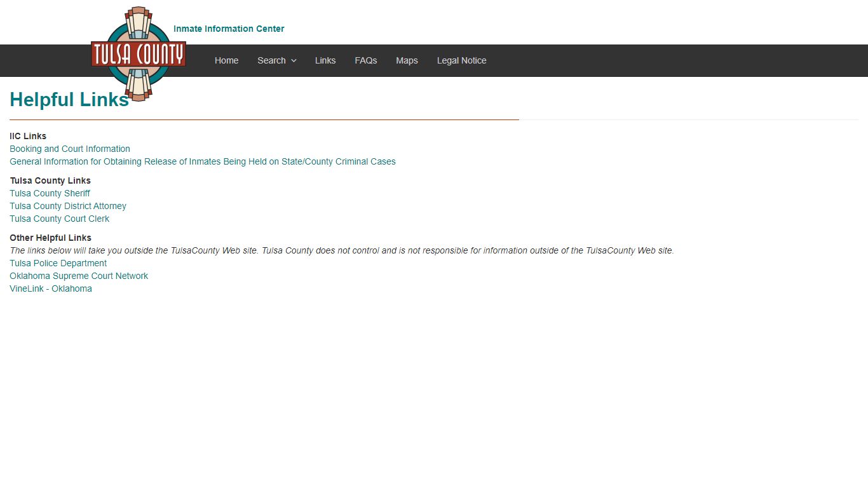
Task: Select the Other Helpful Links heading
Action: pyautogui.click(x=50, y=238)
